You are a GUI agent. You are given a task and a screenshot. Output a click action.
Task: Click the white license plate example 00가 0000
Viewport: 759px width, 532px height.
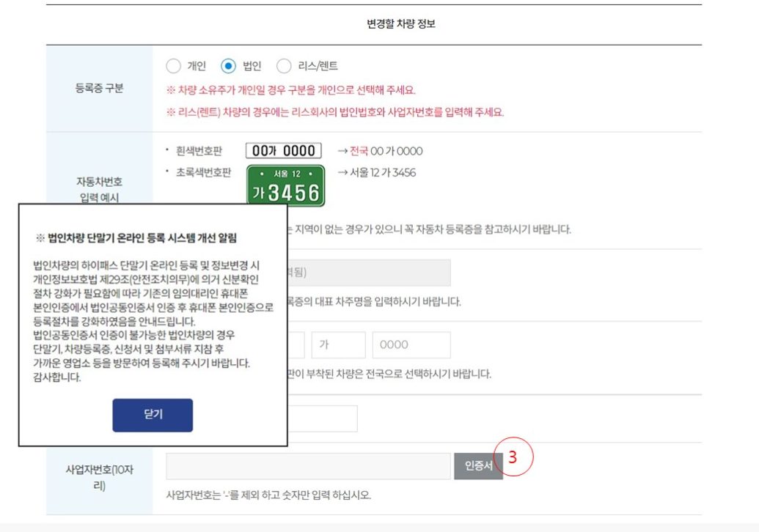coord(285,151)
